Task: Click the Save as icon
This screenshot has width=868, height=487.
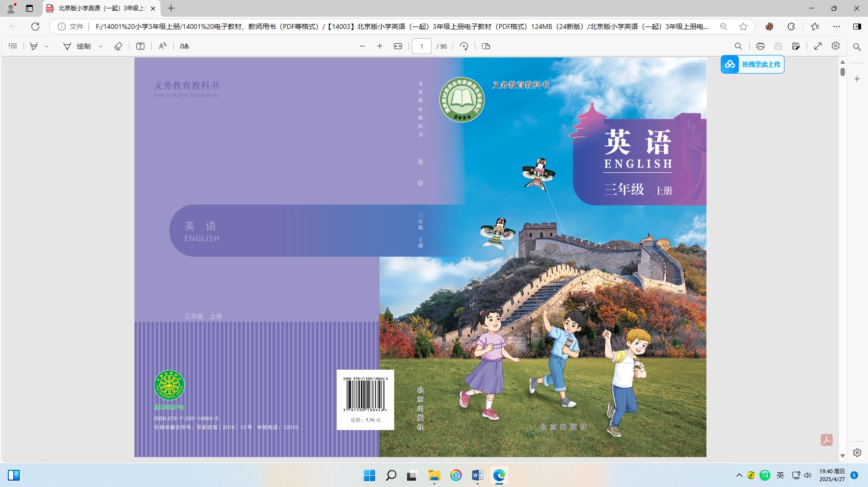Action: click(x=796, y=46)
